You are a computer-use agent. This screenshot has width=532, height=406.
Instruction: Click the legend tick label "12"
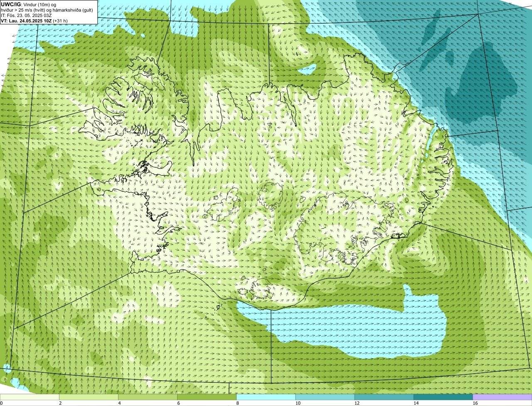click(x=357, y=403)
